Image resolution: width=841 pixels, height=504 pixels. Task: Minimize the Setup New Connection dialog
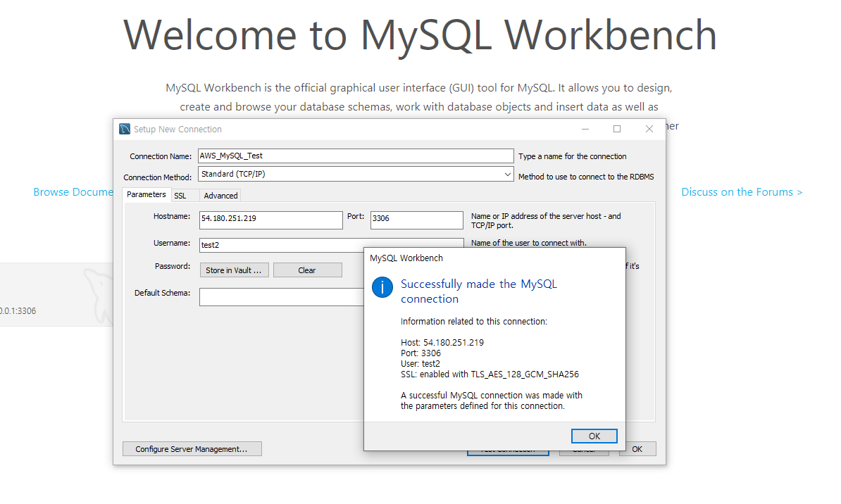pos(585,130)
